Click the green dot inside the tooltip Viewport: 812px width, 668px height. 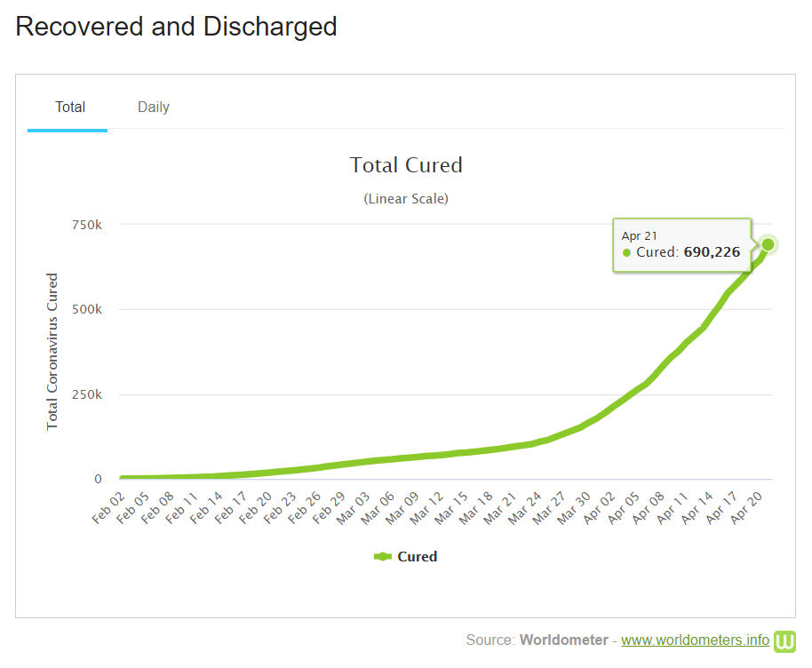click(627, 252)
